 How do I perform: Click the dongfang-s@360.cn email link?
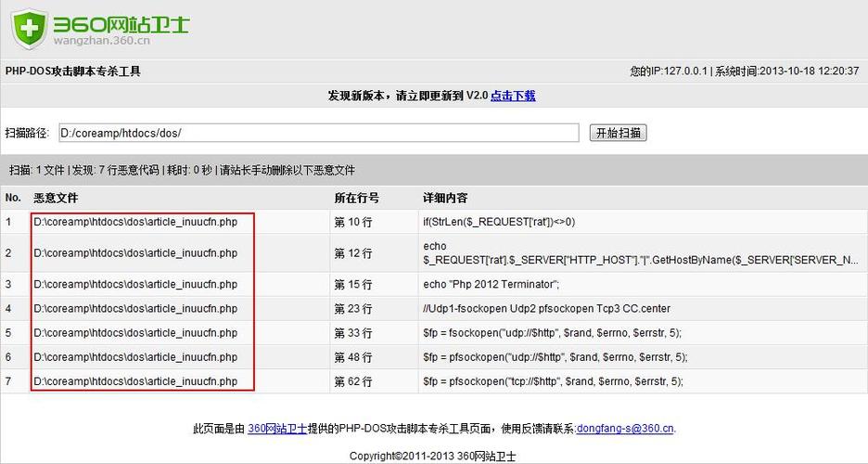(x=625, y=428)
